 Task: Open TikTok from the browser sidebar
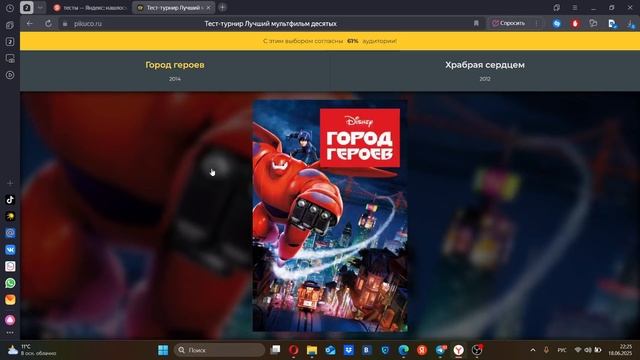tap(10, 200)
